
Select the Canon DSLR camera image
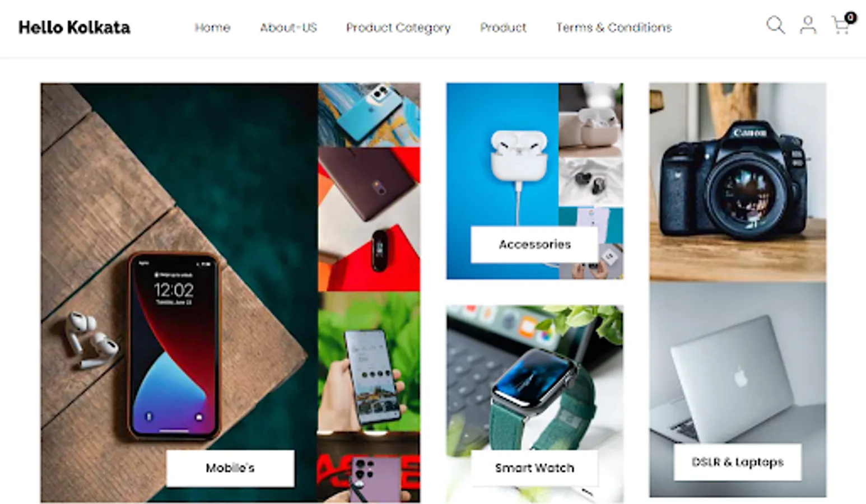(738, 182)
